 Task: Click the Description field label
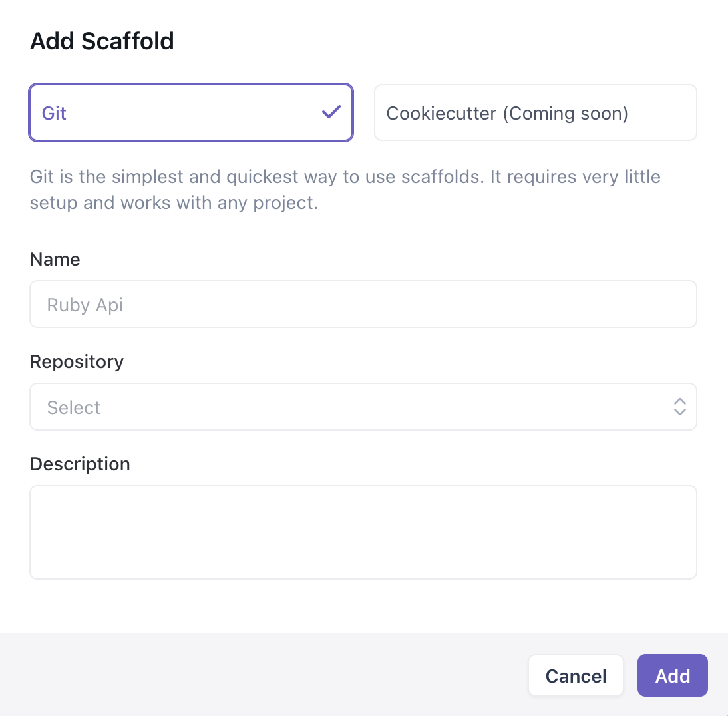pyautogui.click(x=80, y=464)
